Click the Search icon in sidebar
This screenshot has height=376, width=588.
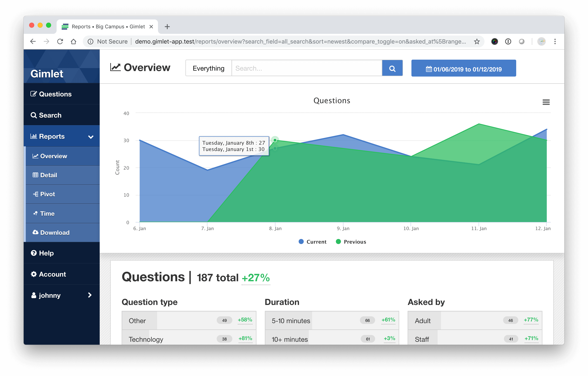(34, 115)
